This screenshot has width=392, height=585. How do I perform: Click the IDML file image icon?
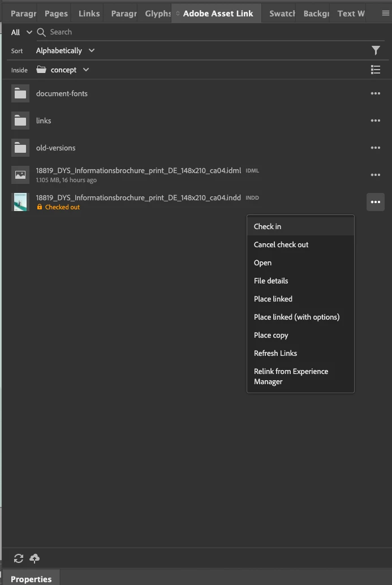point(20,175)
